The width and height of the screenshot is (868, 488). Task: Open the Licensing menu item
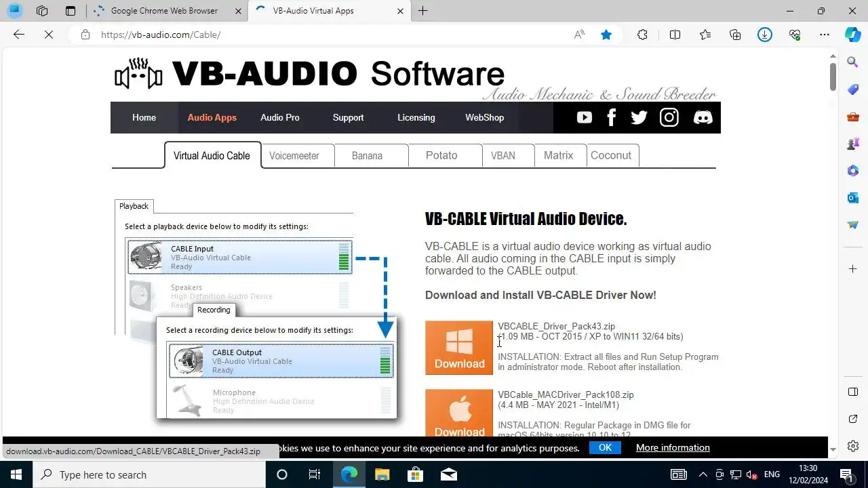pos(416,117)
